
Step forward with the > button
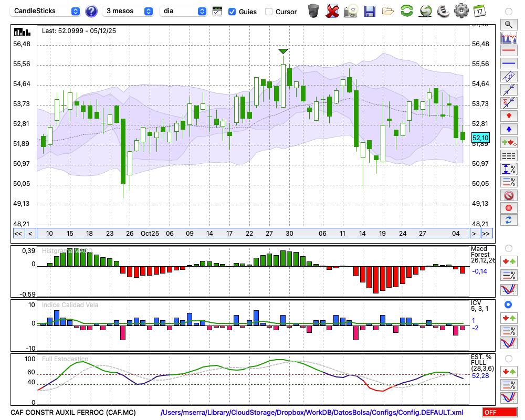pos(474,234)
